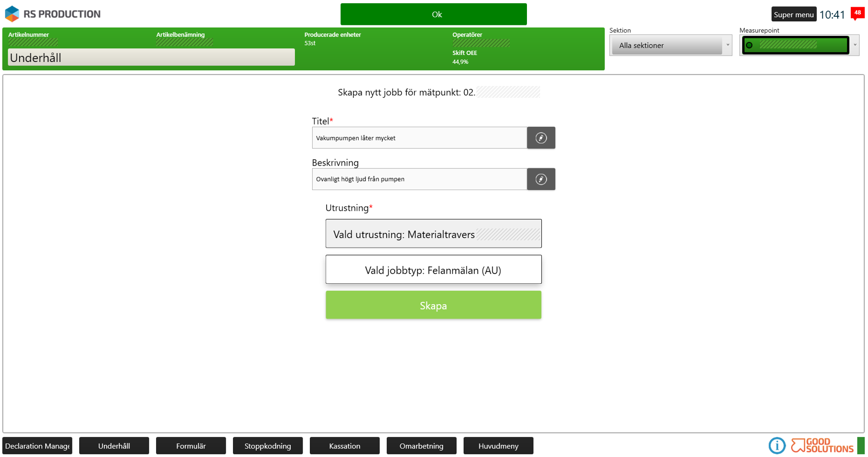Click the red notification badge showing 48
The image size is (868, 457).
tap(857, 14)
